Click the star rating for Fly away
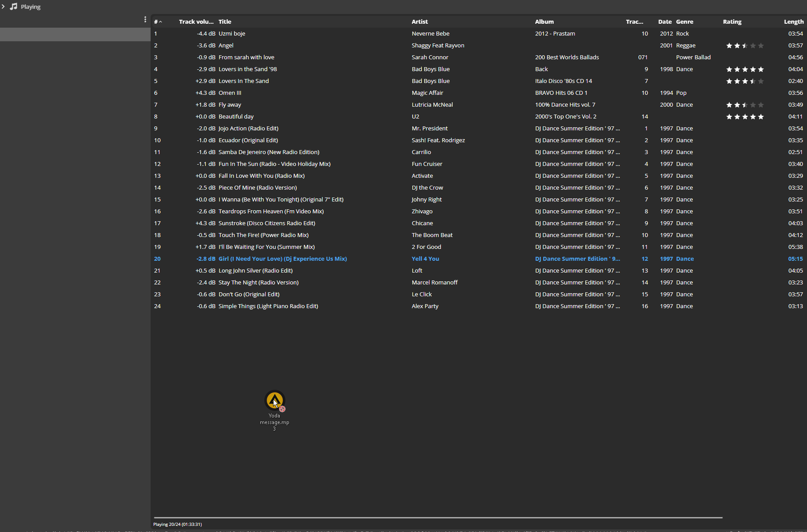The width and height of the screenshot is (807, 532). tap(745, 105)
